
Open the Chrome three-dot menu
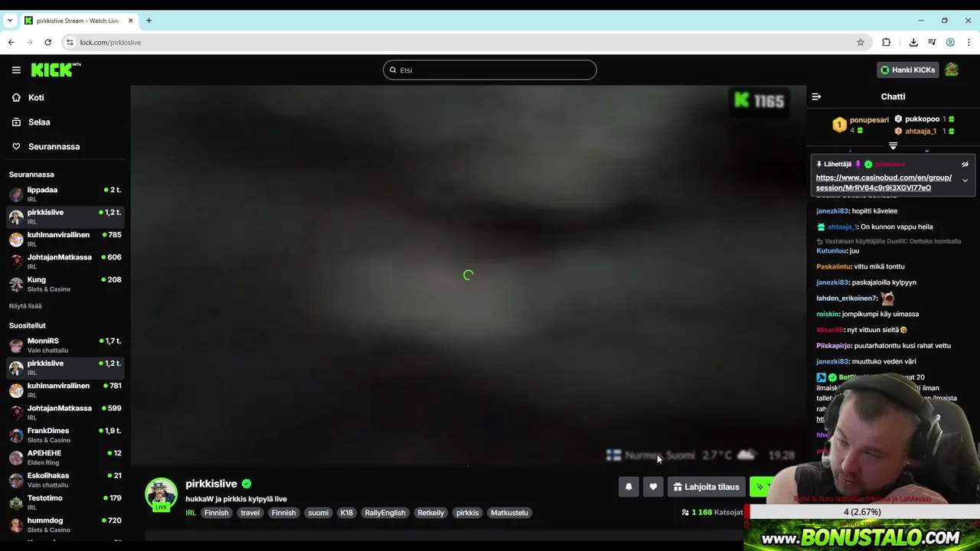[969, 42]
